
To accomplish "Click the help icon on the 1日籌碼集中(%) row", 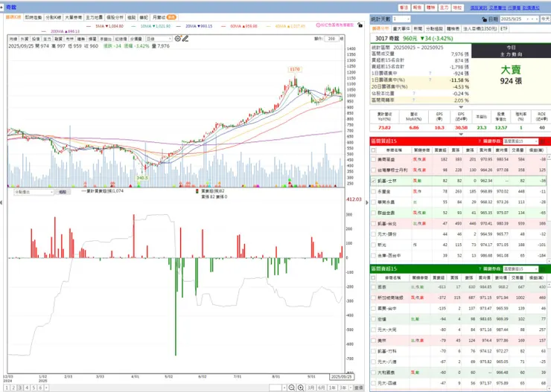I will pos(430,80).
